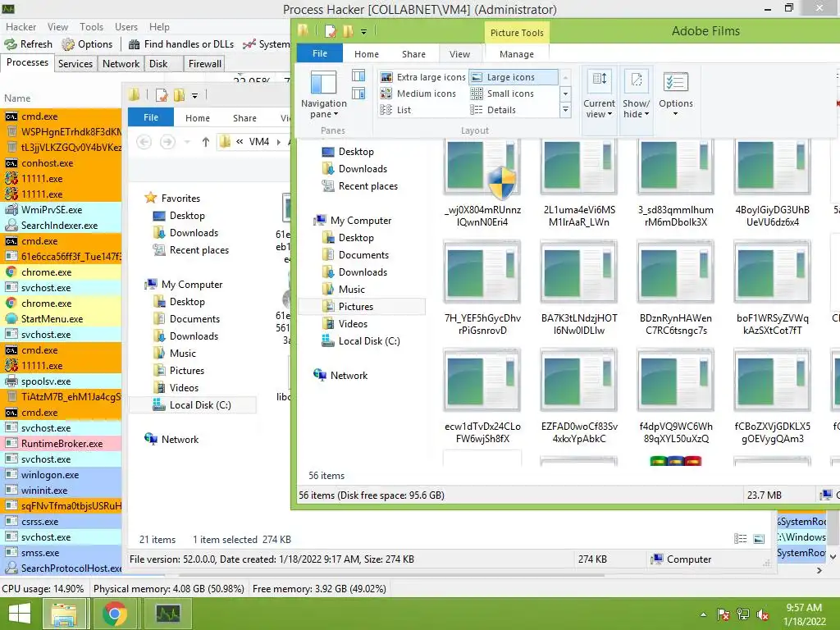This screenshot has height=630, width=840.
Task: Click the File tab in the VM4 explorer window
Action: 151,117
